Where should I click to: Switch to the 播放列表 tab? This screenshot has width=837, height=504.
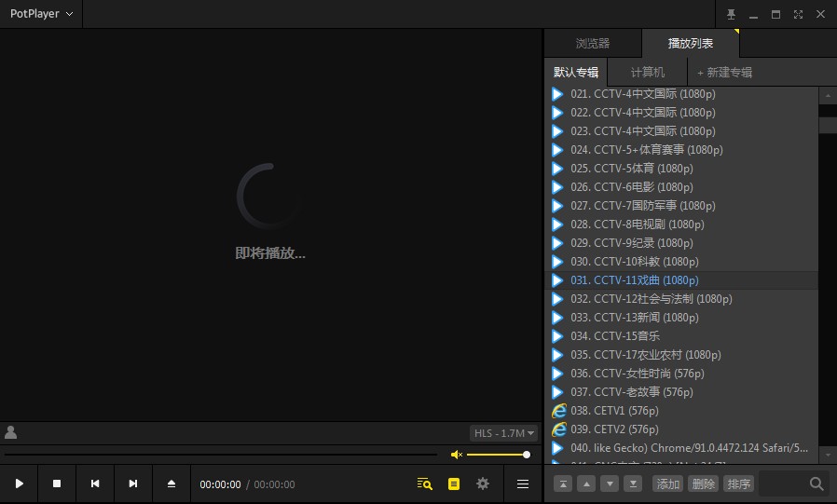tap(691, 43)
